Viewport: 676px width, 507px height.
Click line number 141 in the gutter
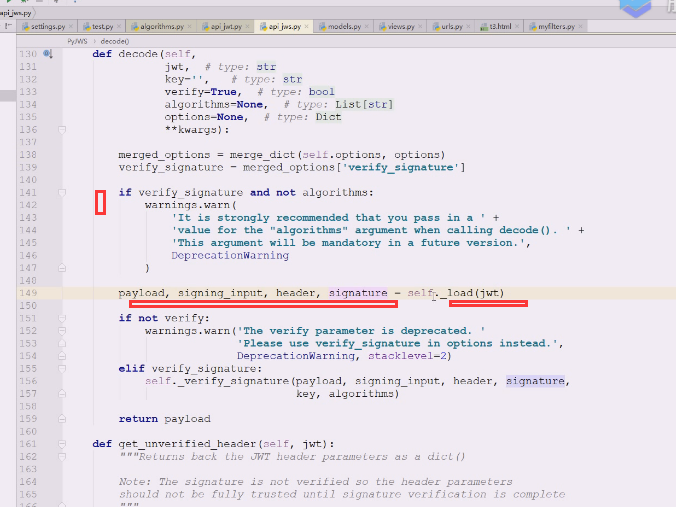coord(28,193)
